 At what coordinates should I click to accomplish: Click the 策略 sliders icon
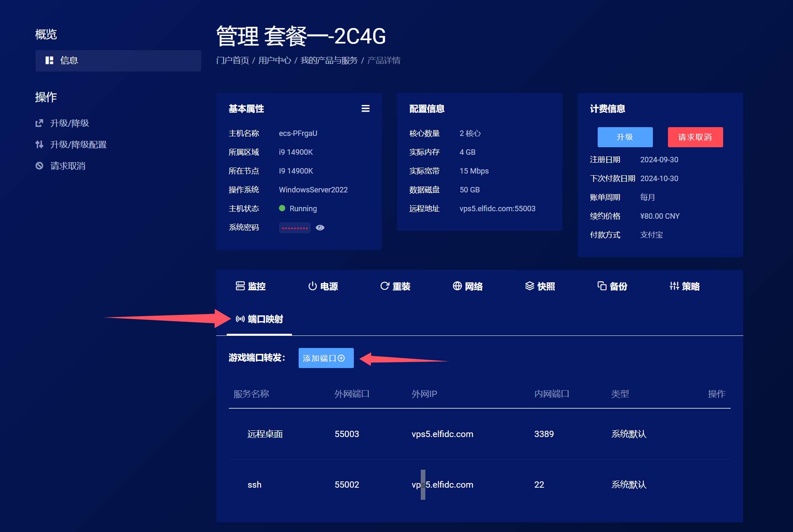coord(674,286)
